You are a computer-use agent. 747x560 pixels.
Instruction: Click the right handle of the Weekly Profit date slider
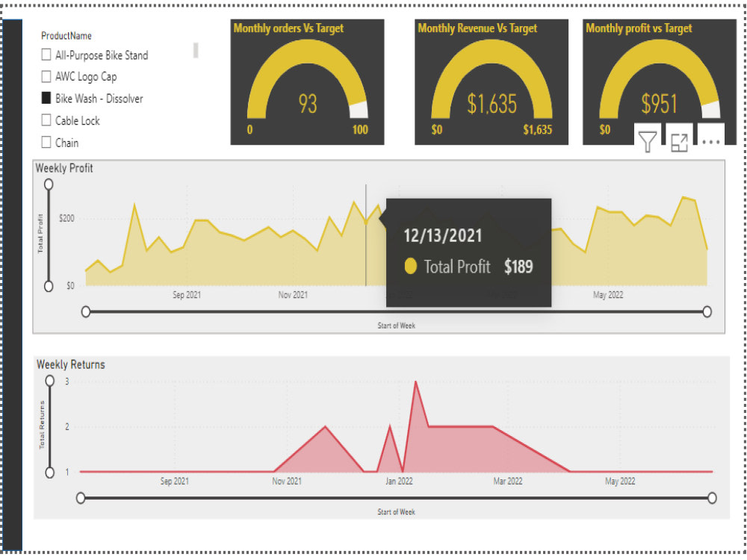click(707, 311)
